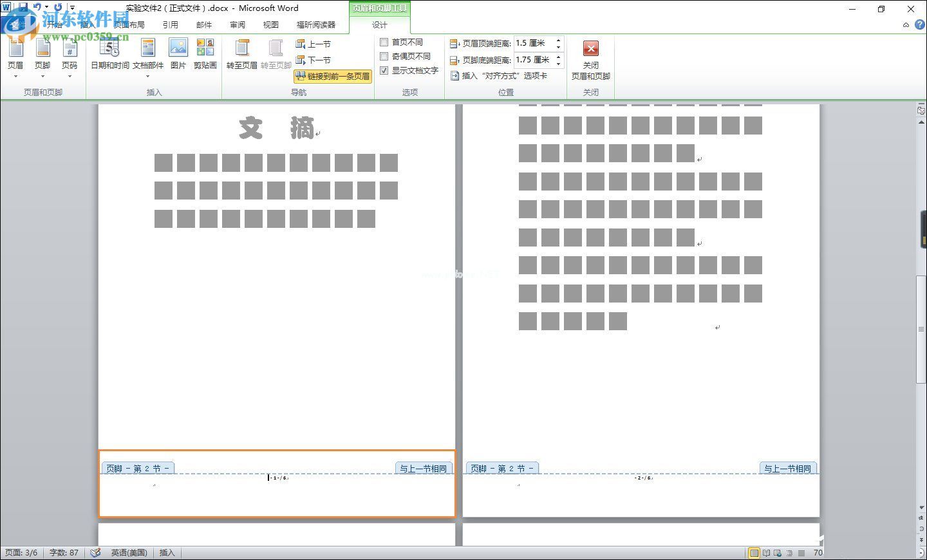The image size is (927, 560).
Task: Open the customize quick access toolbar arrow
Action: click(x=72, y=8)
